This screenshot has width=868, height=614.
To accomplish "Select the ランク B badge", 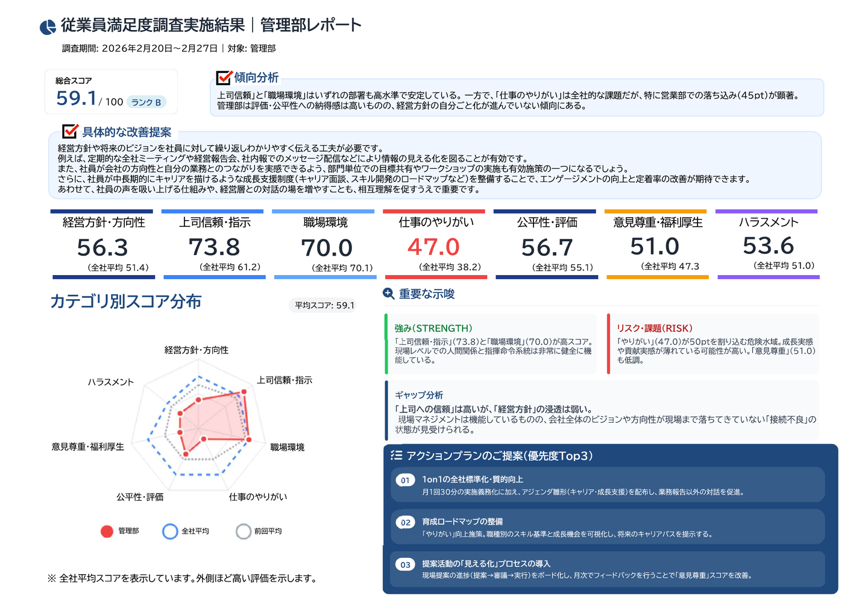I will pos(146,103).
